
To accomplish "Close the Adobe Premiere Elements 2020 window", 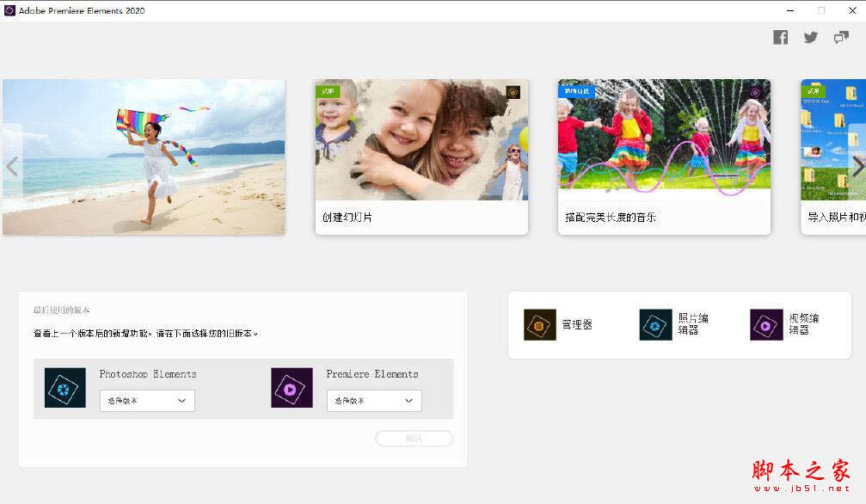I will (852, 10).
